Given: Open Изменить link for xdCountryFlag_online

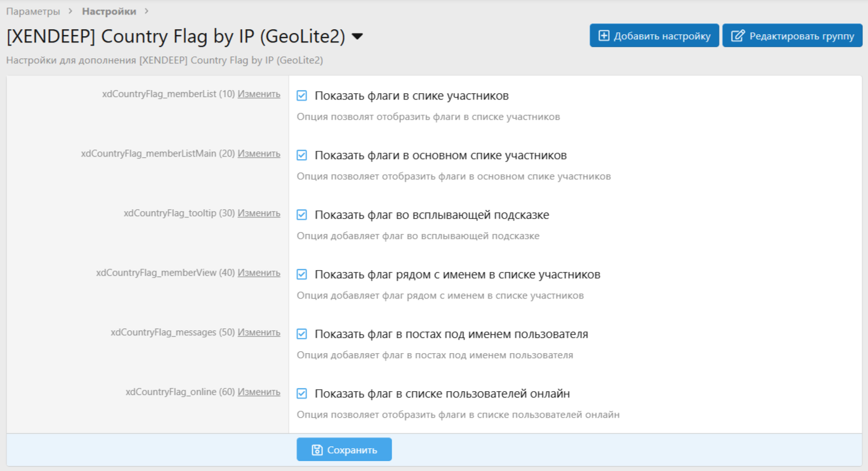Looking at the screenshot, I should pyautogui.click(x=259, y=392).
